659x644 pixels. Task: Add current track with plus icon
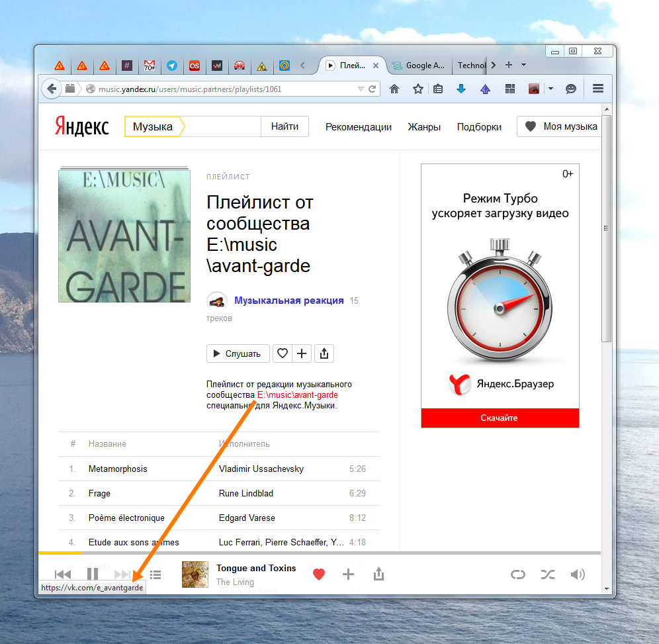click(348, 575)
